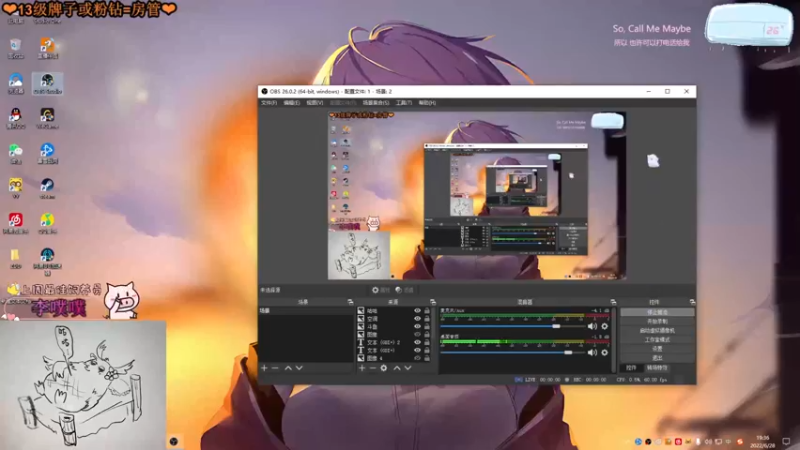The height and width of the screenshot is (450, 800).
Task: Toggle the lock on 图像 4 source
Action: coord(427,358)
